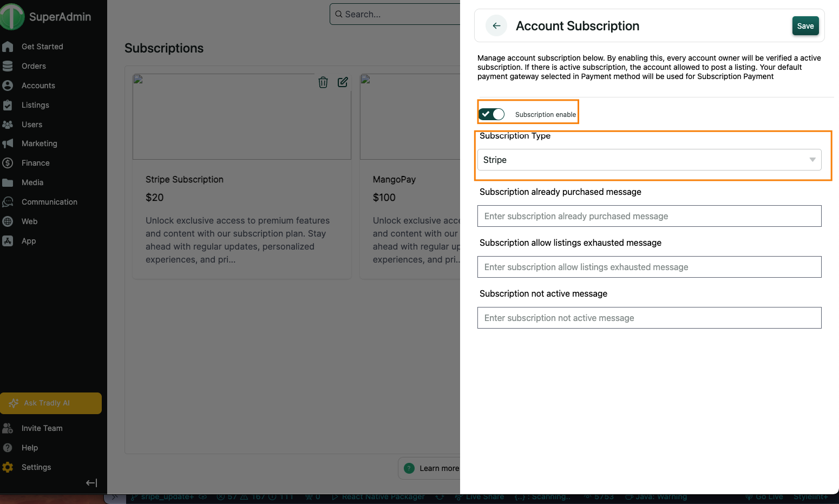839x504 pixels.
Task: Disable the Subscription enable toggle
Action: pyautogui.click(x=491, y=114)
